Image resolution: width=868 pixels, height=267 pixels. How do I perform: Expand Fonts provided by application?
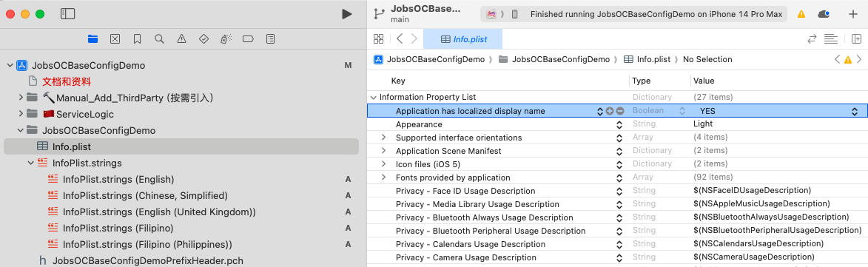(383, 178)
